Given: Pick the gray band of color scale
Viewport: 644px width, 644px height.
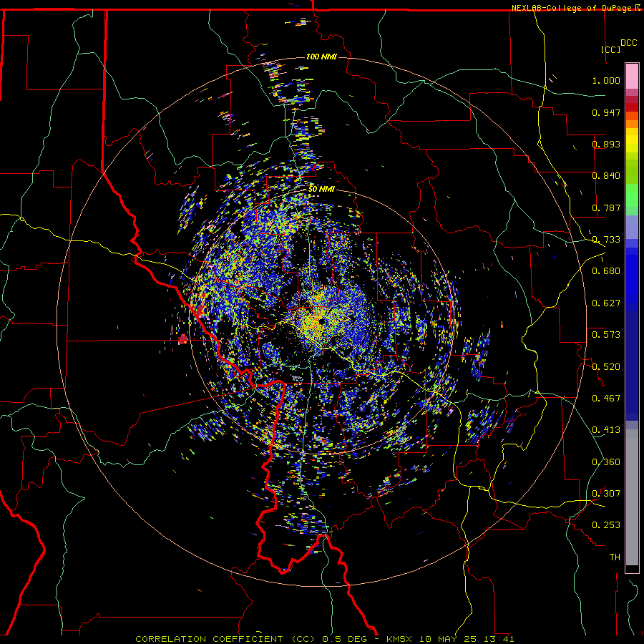Looking at the screenshot, I should (632, 497).
